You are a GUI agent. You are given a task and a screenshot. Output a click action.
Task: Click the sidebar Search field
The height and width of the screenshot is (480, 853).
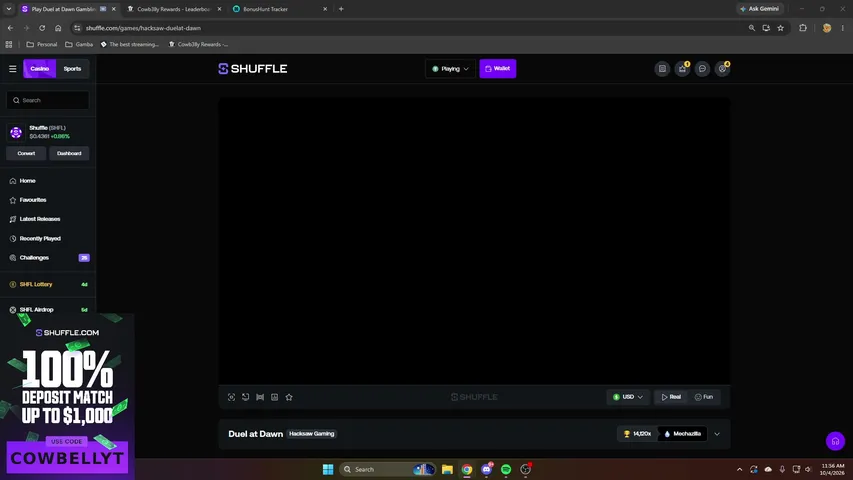pyautogui.click(x=48, y=100)
